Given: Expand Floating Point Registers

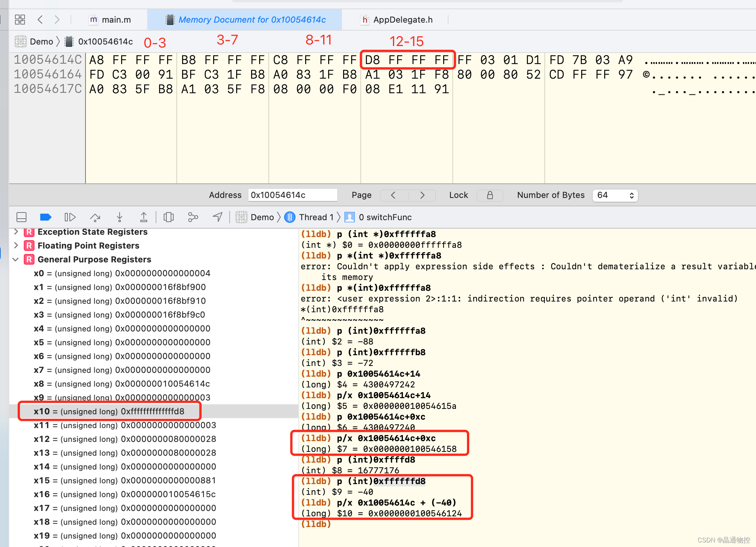Looking at the screenshot, I should click(16, 245).
